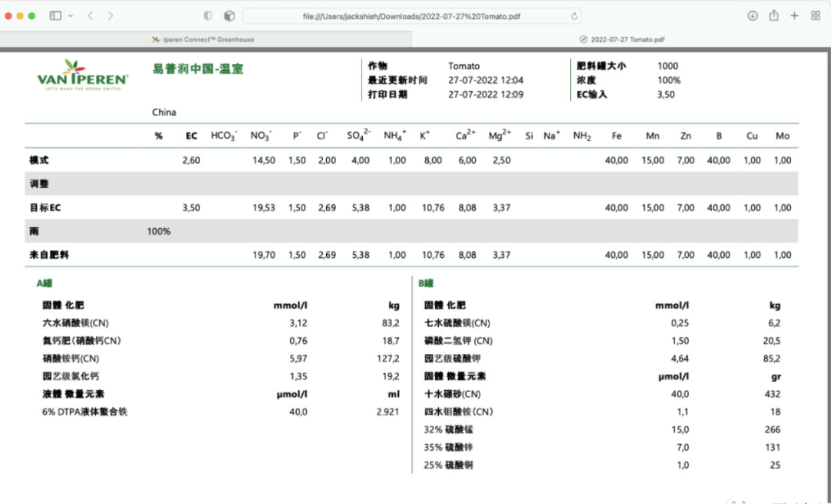
Task: Reload the page using the refresh icon
Action: pos(574,16)
